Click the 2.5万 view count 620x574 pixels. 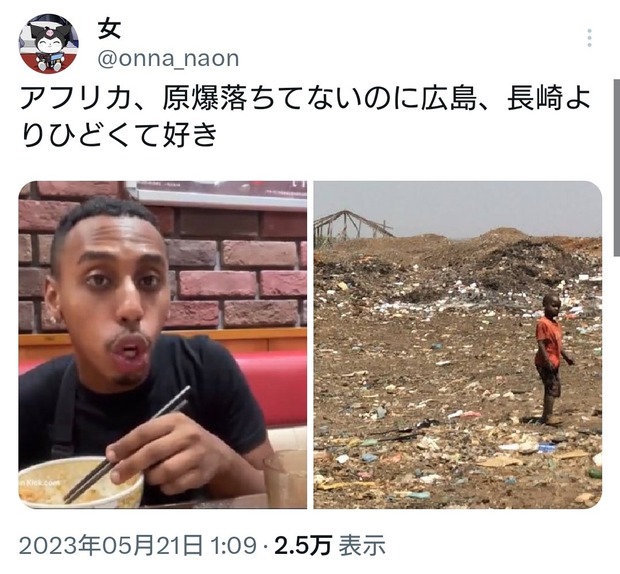tap(303, 545)
